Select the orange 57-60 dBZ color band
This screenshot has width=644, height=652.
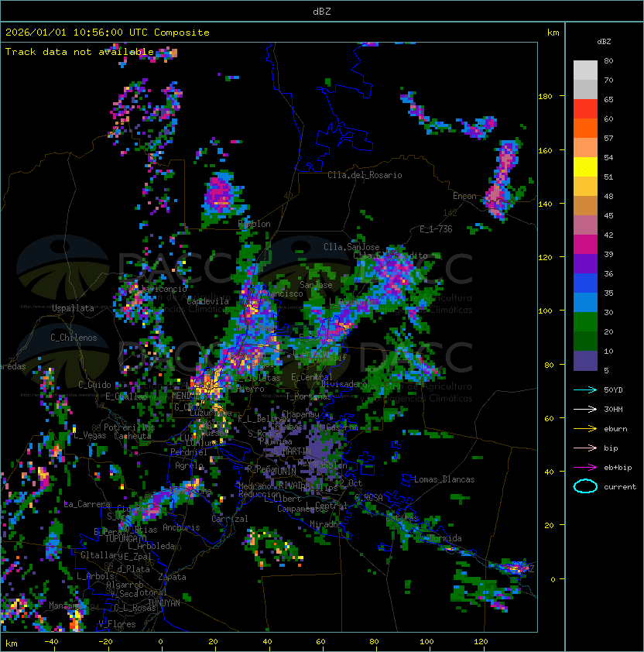click(x=585, y=128)
